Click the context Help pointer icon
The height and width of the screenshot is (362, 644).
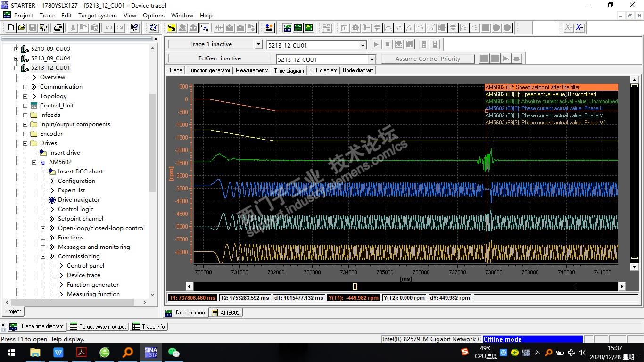click(x=134, y=28)
